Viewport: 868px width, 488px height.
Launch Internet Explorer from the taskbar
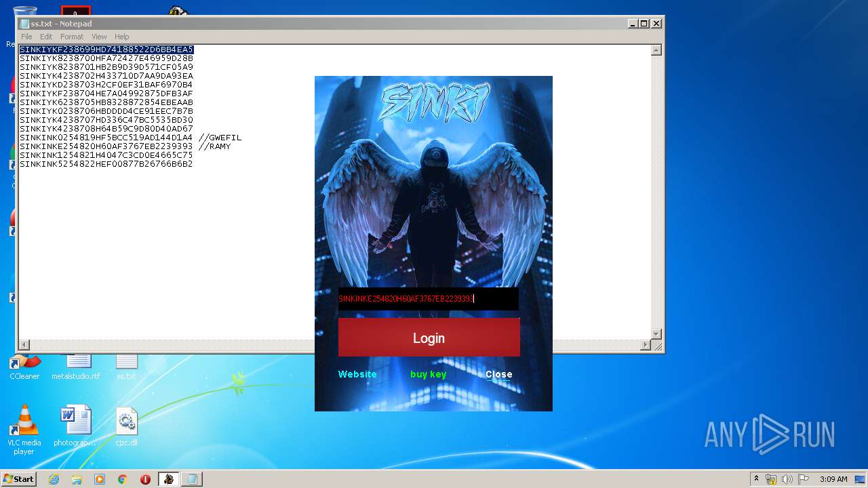pos(54,479)
